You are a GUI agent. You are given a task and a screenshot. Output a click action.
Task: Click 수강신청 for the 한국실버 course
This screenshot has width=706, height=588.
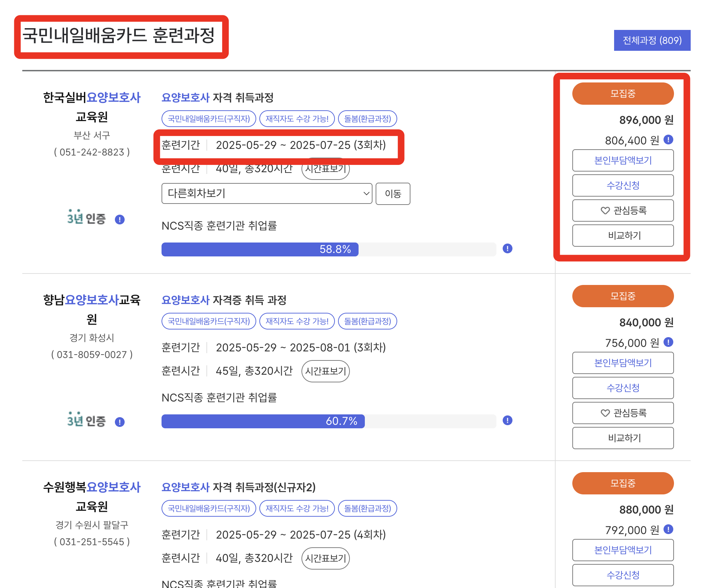click(623, 185)
